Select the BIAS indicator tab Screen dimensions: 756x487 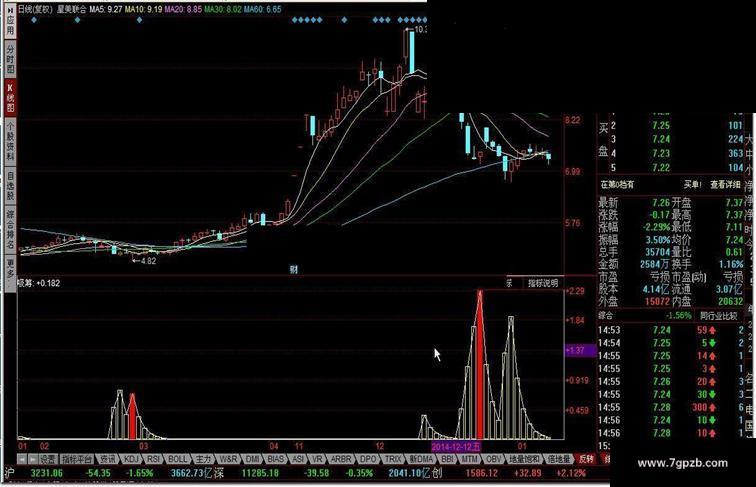click(x=276, y=459)
